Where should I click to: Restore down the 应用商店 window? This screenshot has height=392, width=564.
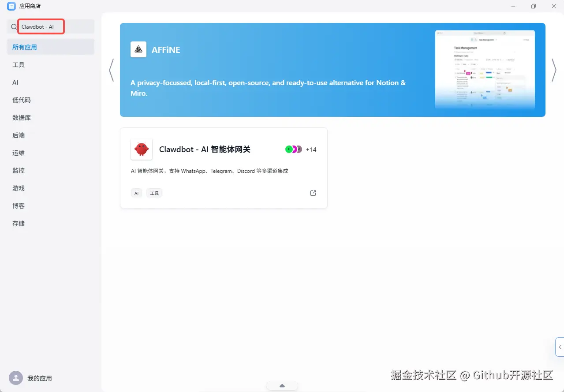tap(534, 6)
